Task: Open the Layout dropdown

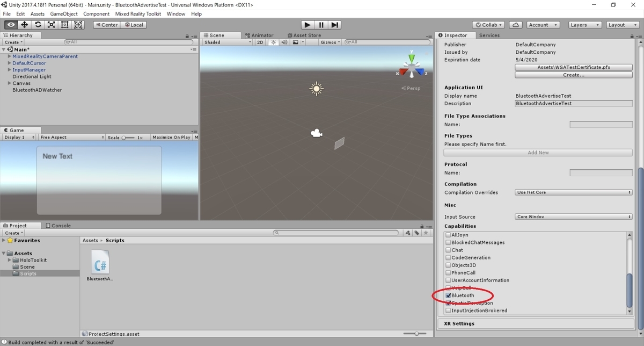Action: (x=622, y=25)
